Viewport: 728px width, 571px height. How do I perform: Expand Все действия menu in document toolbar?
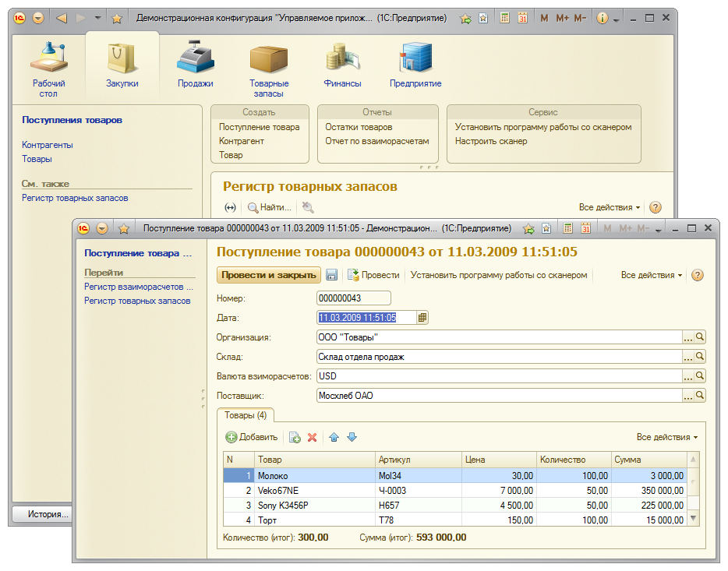(651, 275)
